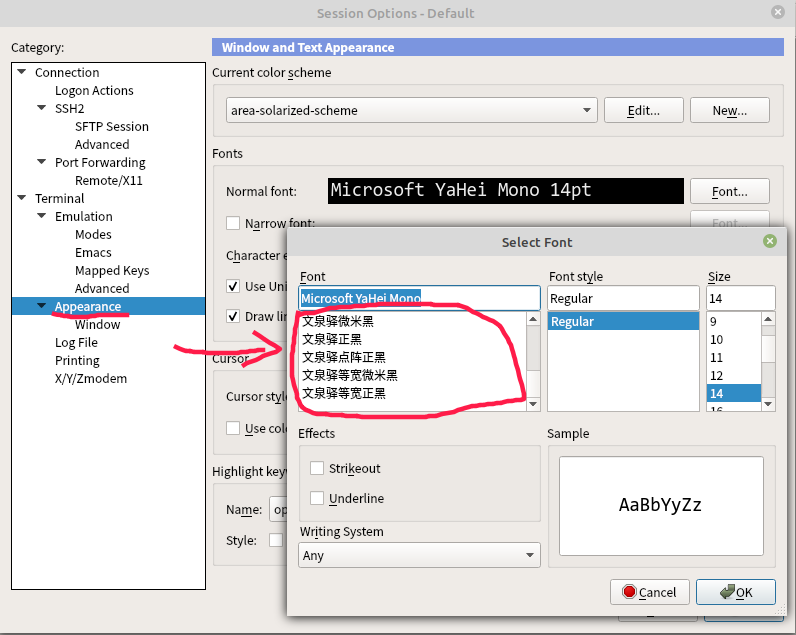The width and height of the screenshot is (796, 635).
Task: Select X/Y/Zmodem category item
Action: pos(91,379)
